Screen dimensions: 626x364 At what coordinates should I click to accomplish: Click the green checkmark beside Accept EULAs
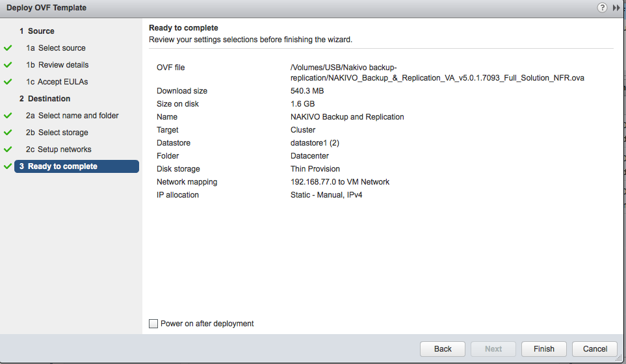tap(8, 82)
